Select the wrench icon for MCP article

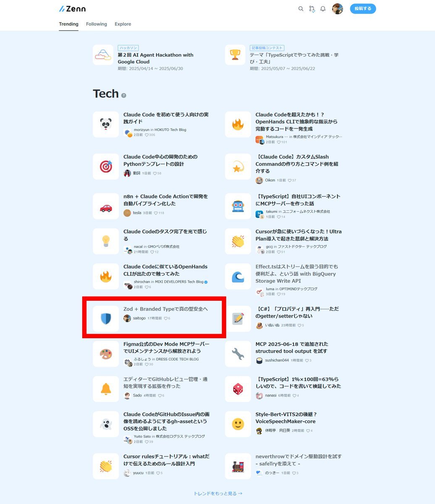tap(238, 354)
